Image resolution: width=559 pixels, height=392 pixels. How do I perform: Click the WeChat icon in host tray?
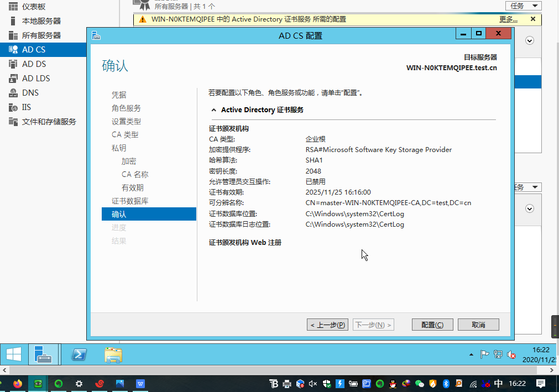(420, 384)
